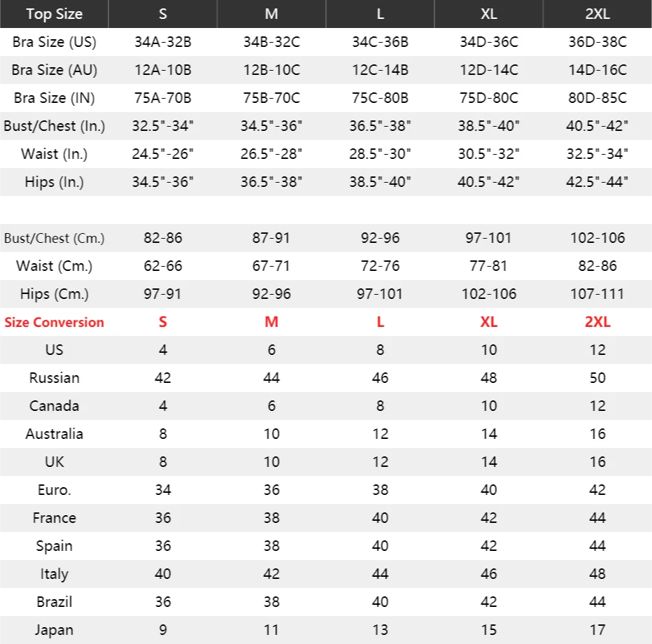This screenshot has width=652, height=644.
Task: Click the Australia row label
Action: pyautogui.click(x=54, y=434)
